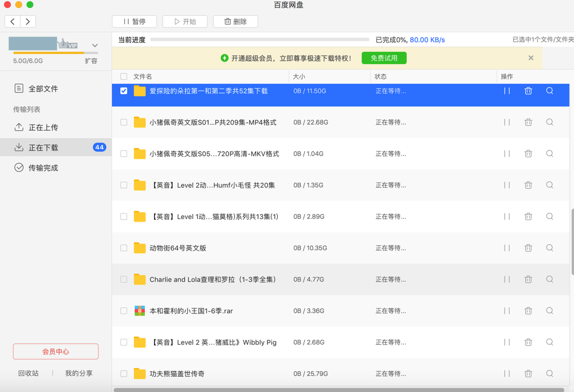Click the VIP crown badge

(68, 44)
